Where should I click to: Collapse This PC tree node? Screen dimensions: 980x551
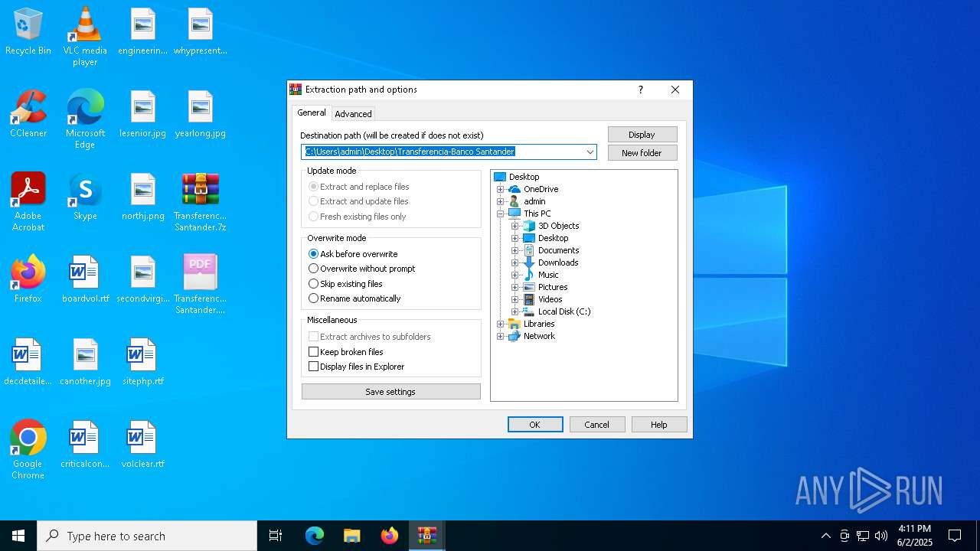[501, 214]
